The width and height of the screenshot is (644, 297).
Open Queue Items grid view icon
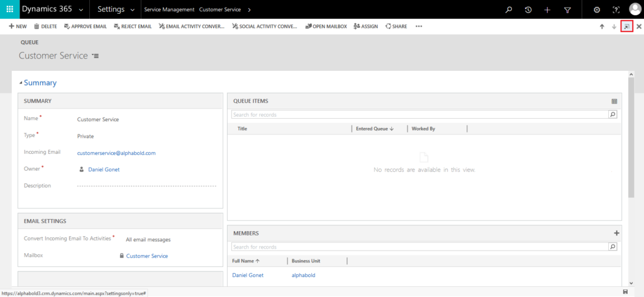pyautogui.click(x=614, y=101)
